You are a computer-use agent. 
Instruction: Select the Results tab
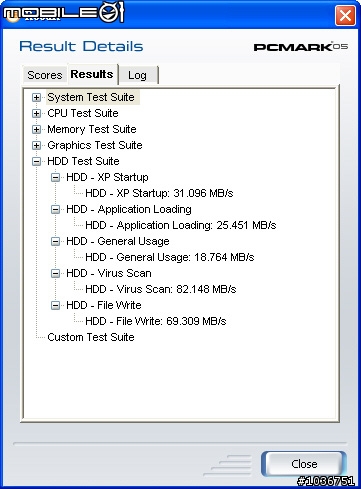pyautogui.click(x=92, y=74)
